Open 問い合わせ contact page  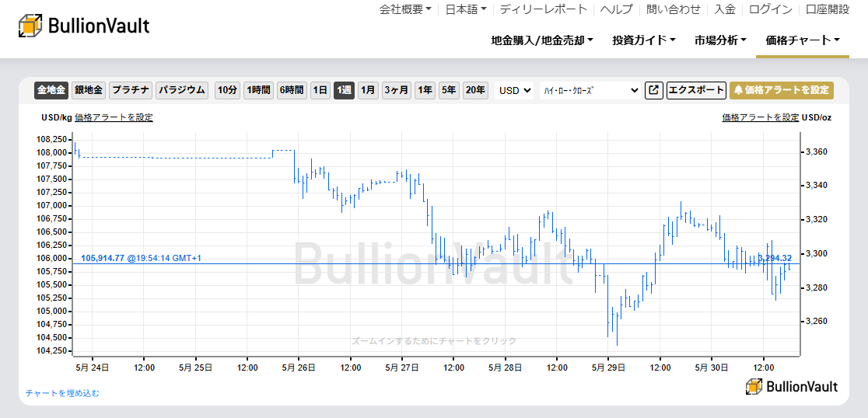tap(674, 9)
